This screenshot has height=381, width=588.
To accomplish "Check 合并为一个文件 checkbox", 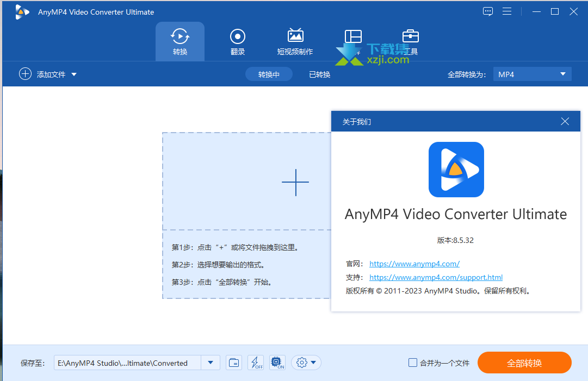I will (412, 363).
